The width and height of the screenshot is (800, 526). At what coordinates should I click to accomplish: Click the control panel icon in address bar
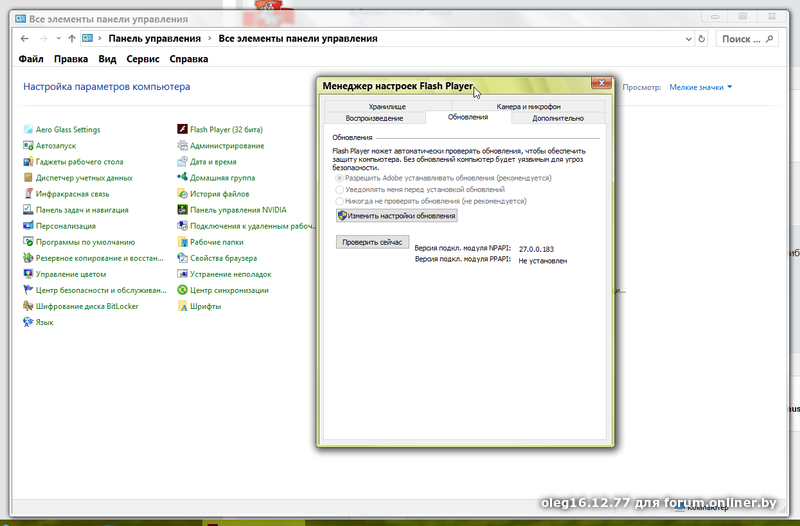point(88,38)
